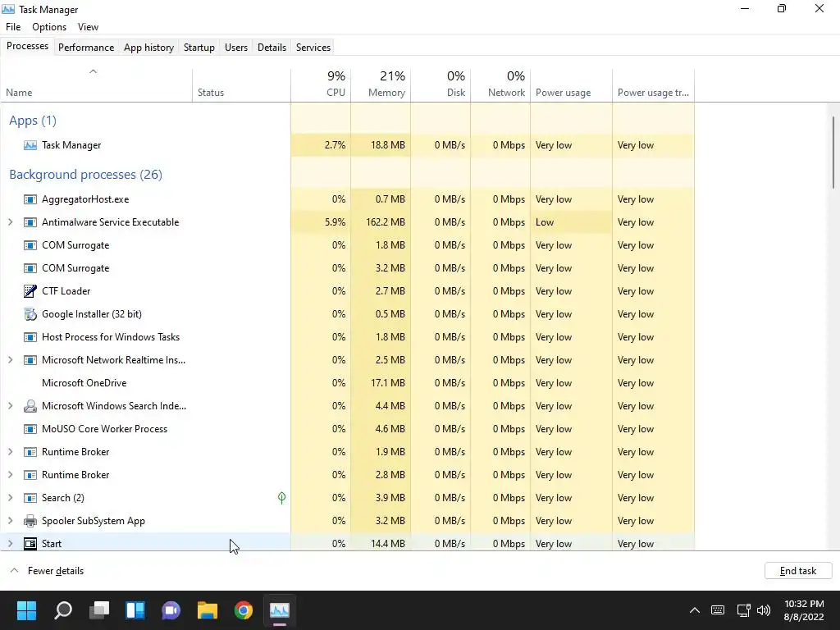Open the Windows Start button on the taskbar
The image size is (840, 630).
pyautogui.click(x=26, y=610)
